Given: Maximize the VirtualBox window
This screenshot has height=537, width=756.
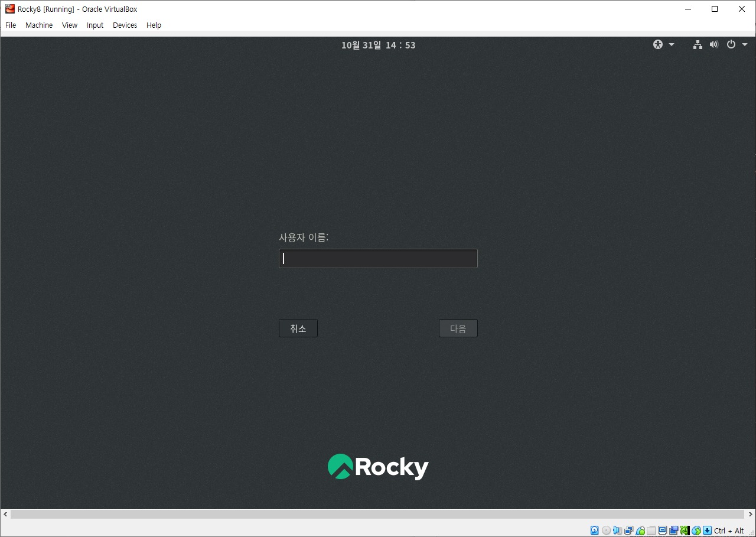Looking at the screenshot, I should point(715,9).
